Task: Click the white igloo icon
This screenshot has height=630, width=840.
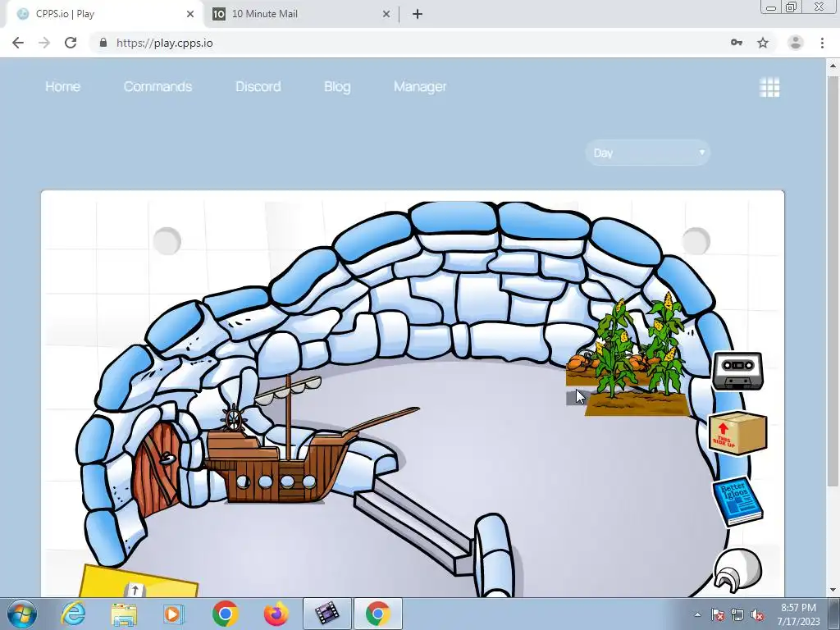Action: [737, 570]
